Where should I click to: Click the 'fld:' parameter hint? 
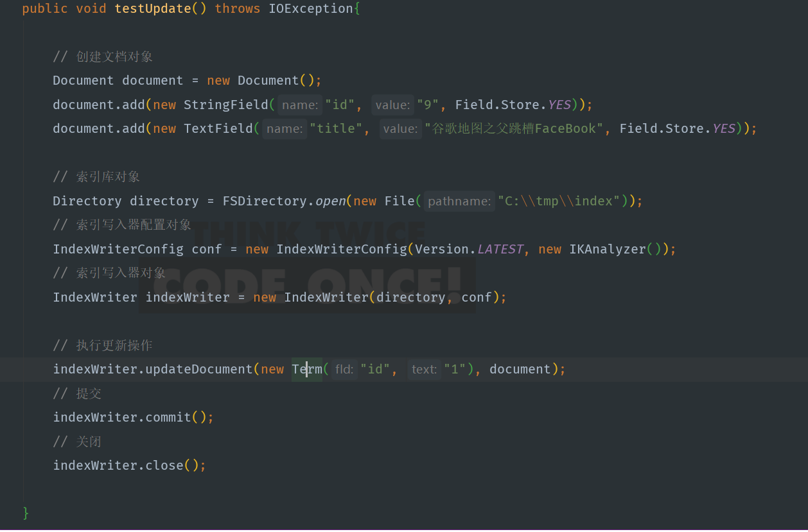coord(344,369)
